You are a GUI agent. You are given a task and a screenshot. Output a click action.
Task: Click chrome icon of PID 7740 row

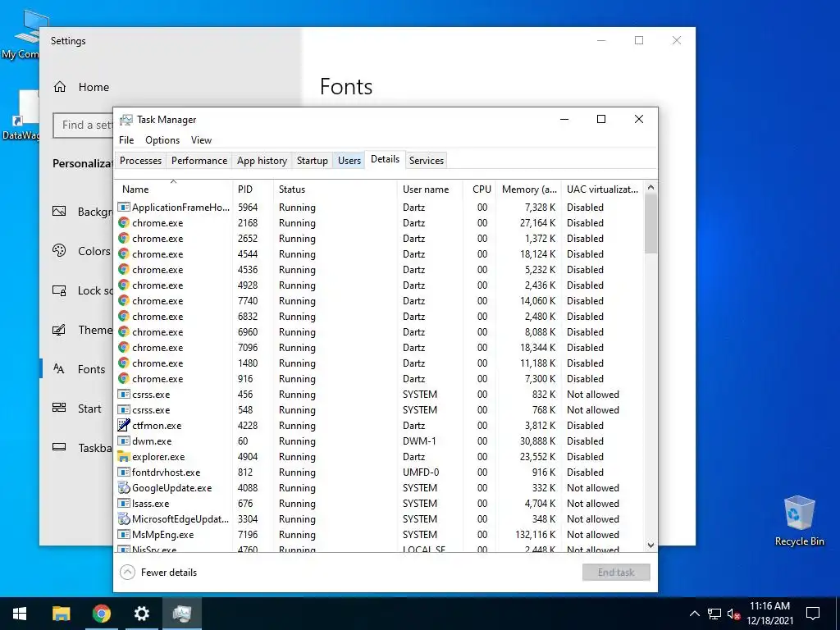(x=124, y=300)
